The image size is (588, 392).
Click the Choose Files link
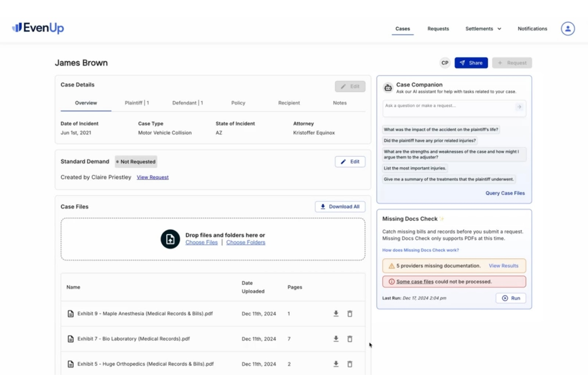pos(201,242)
